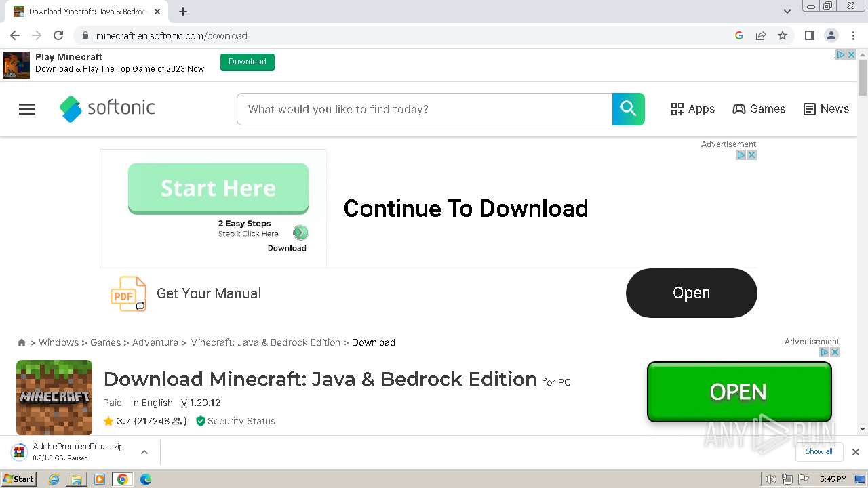
Task: Open the Play Minecraft ad thumbnail
Action: [16, 65]
